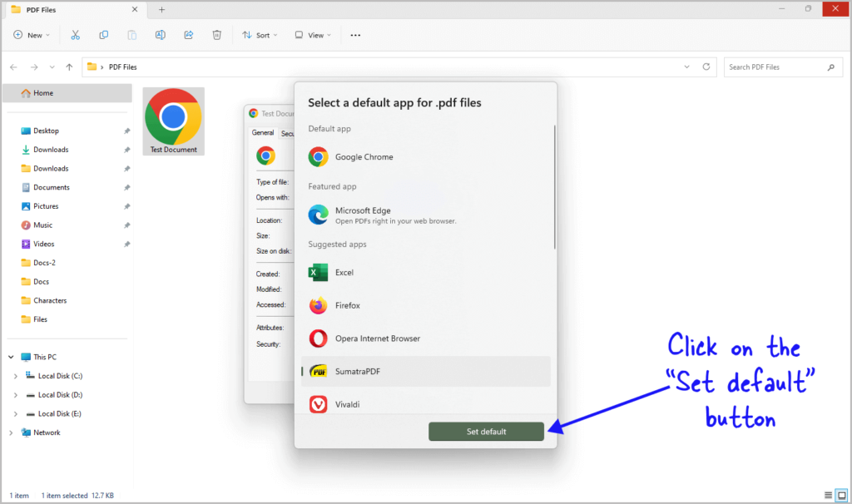
Task: Unpin Videos using its pin icon
Action: [x=126, y=245]
